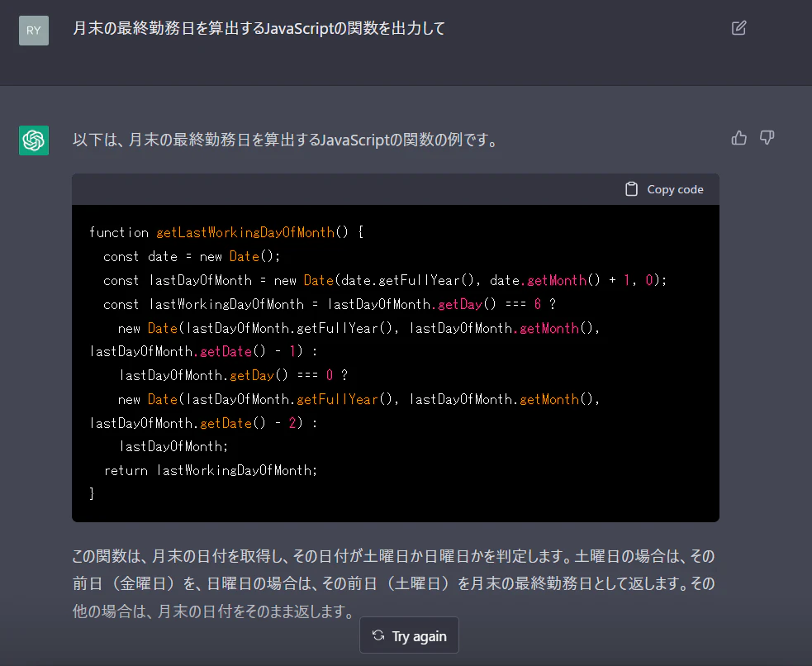Click the function name getLastWorkingDayOfMonth

click(245, 232)
